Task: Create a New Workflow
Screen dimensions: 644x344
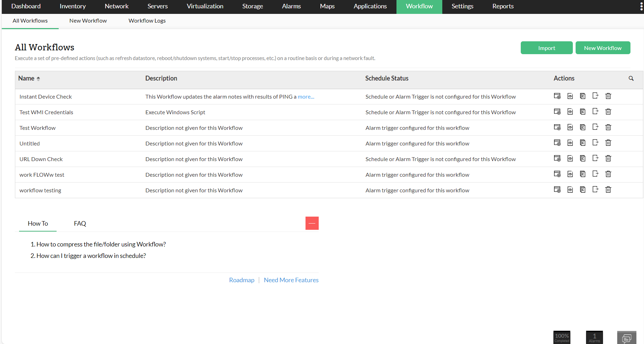Action: click(603, 48)
